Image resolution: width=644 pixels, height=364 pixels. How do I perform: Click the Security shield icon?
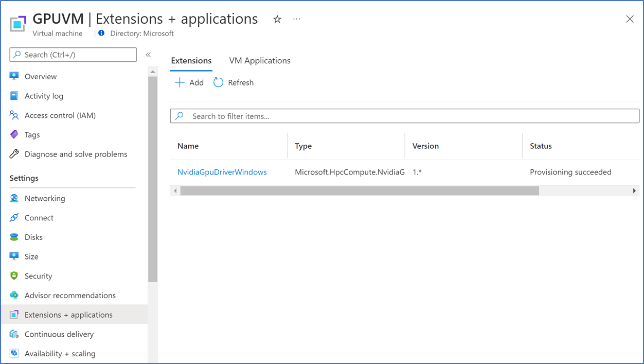(x=14, y=276)
